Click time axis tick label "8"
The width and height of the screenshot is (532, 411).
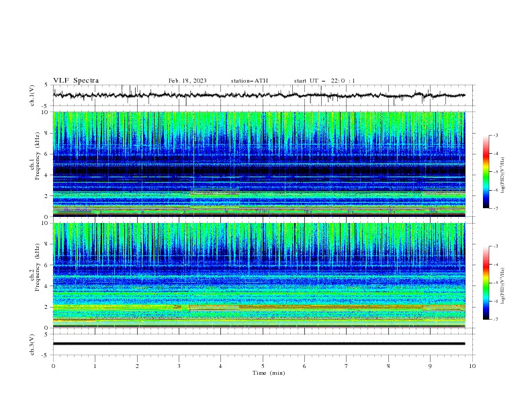388,366
